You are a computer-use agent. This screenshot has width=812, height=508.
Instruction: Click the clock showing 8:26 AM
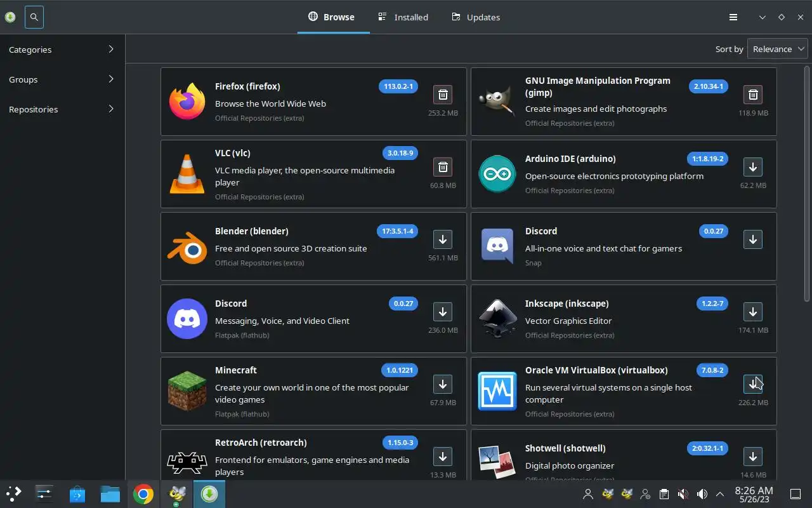(754, 493)
